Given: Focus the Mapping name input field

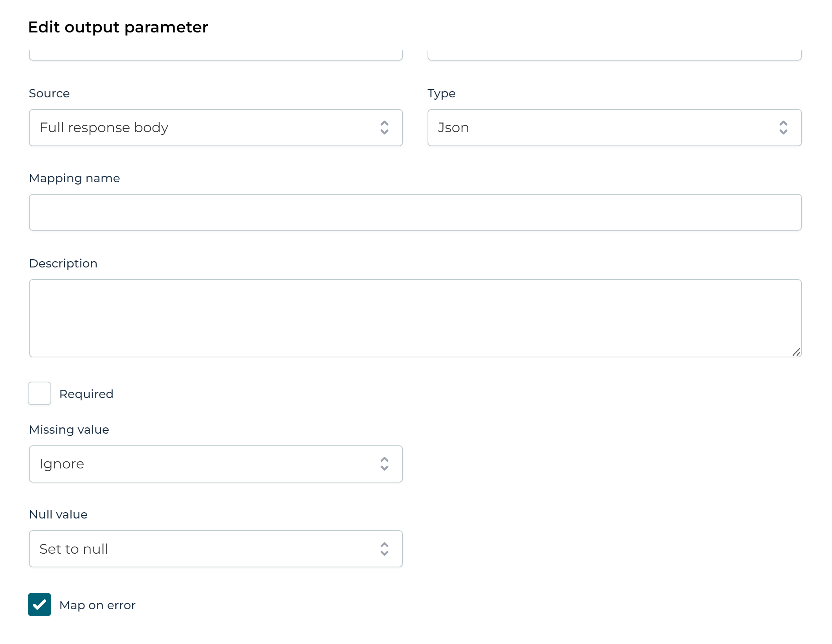Looking at the screenshot, I should (415, 212).
